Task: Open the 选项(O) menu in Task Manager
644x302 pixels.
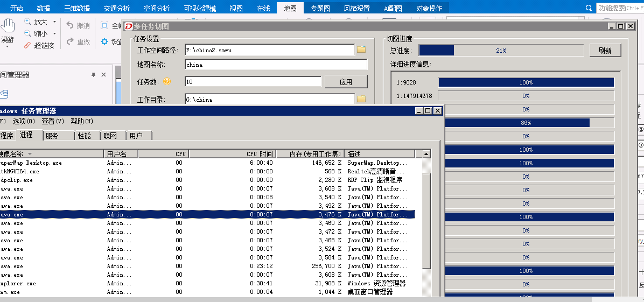Action: pyautogui.click(x=24, y=121)
